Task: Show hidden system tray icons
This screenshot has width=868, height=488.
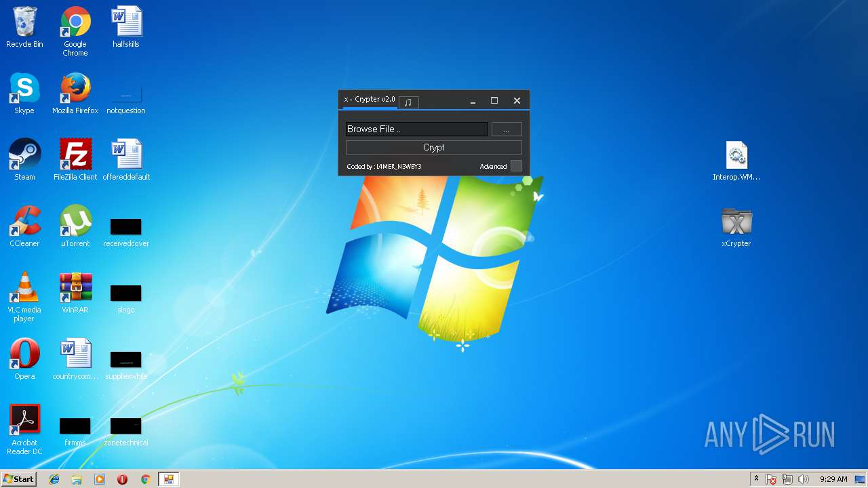Action: (756, 479)
